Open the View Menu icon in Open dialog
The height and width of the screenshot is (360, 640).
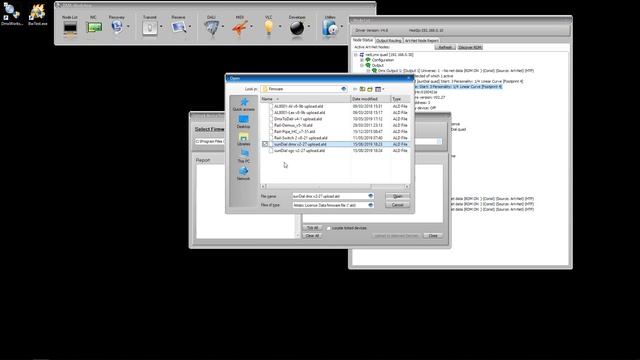tap(379, 89)
